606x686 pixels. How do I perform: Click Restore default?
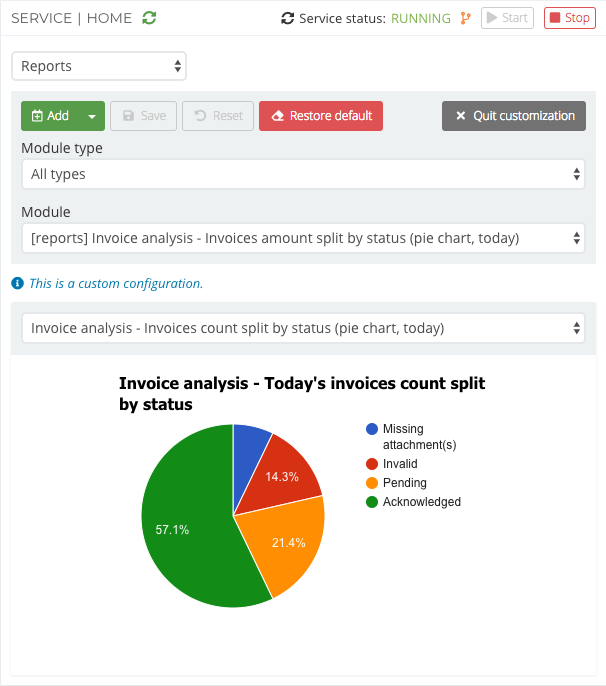click(x=321, y=116)
